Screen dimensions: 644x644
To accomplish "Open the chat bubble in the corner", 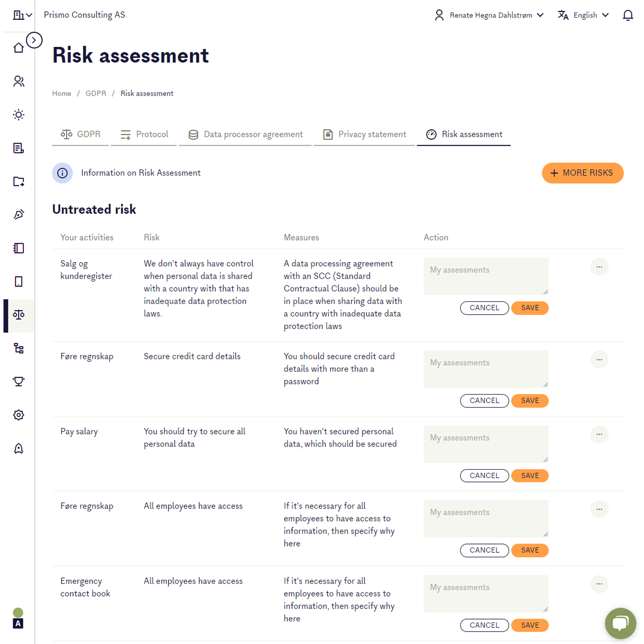I will [x=620, y=623].
